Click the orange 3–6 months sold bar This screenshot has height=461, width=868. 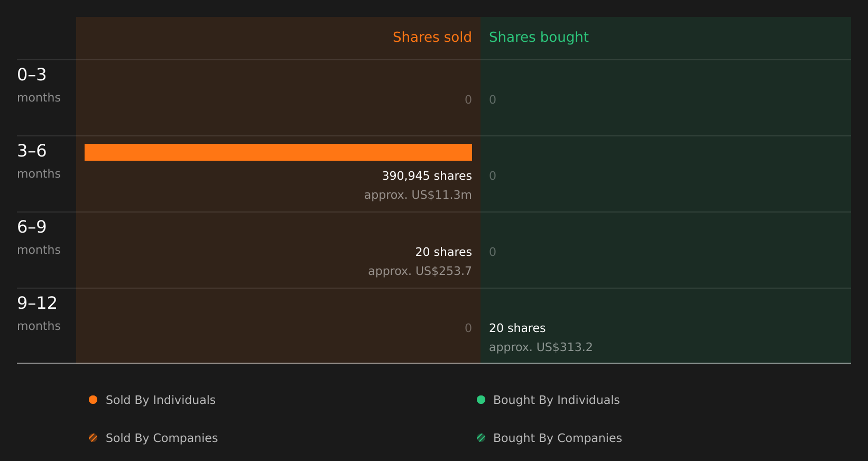pos(278,152)
